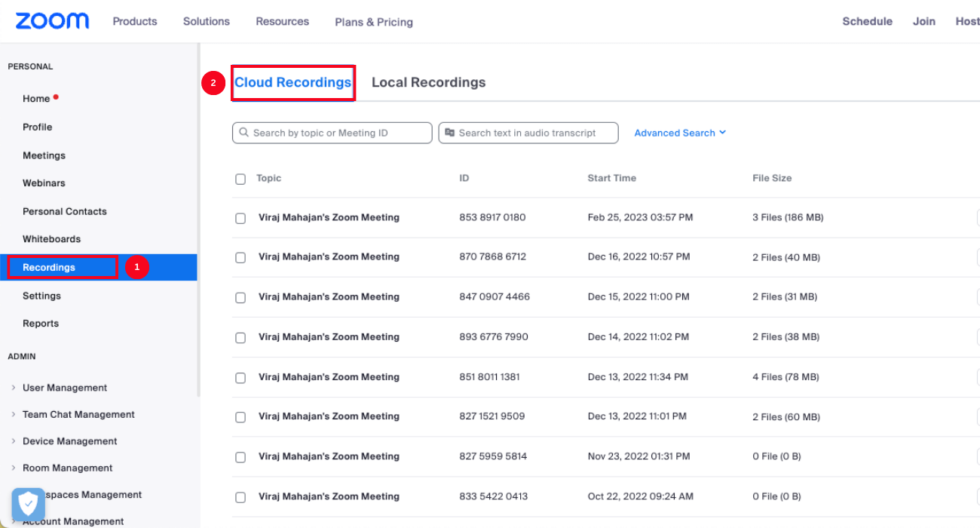980x528 pixels.
Task: Open Webinars in the sidebar
Action: (44, 183)
